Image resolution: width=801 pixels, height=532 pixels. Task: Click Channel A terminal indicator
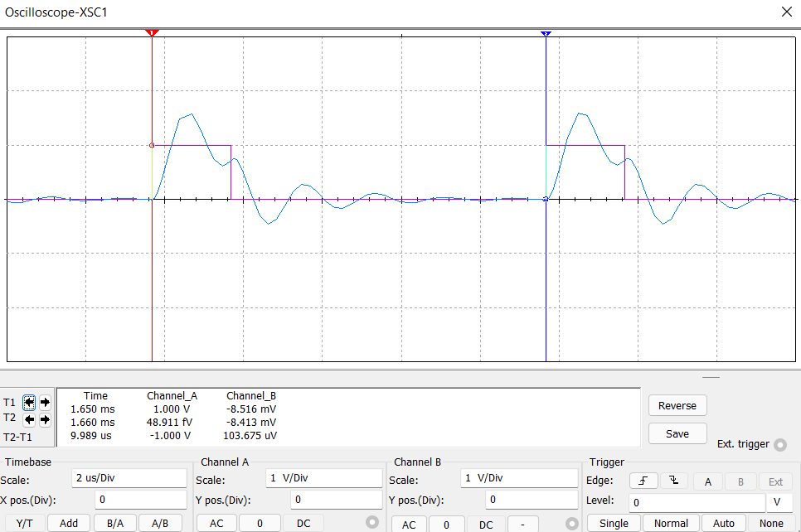[372, 522]
